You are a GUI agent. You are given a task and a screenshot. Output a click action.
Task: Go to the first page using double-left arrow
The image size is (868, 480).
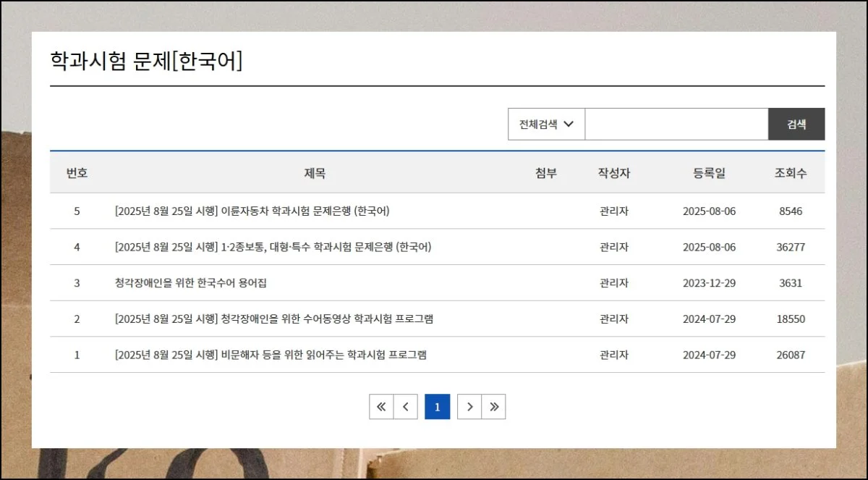[381, 407]
